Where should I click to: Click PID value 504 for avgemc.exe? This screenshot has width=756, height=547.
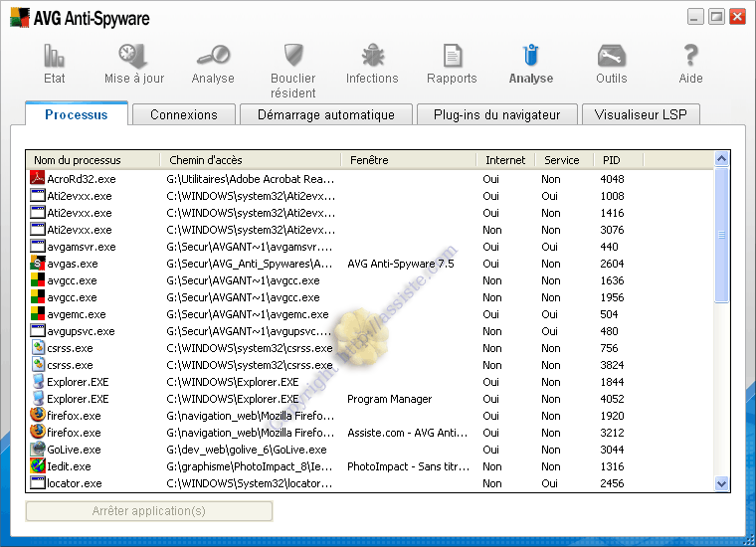point(609,314)
